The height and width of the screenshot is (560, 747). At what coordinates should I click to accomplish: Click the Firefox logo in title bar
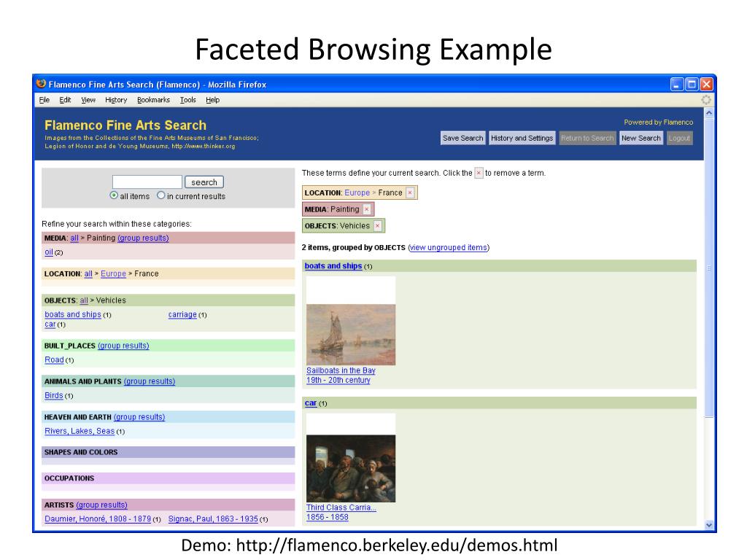(x=41, y=84)
